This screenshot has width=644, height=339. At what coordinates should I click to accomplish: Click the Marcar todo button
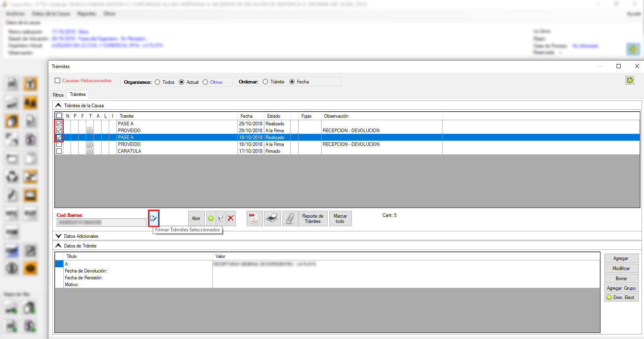click(x=340, y=218)
